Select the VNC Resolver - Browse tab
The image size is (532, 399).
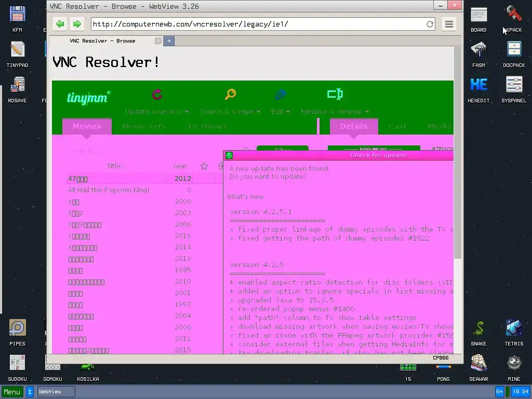pos(102,41)
